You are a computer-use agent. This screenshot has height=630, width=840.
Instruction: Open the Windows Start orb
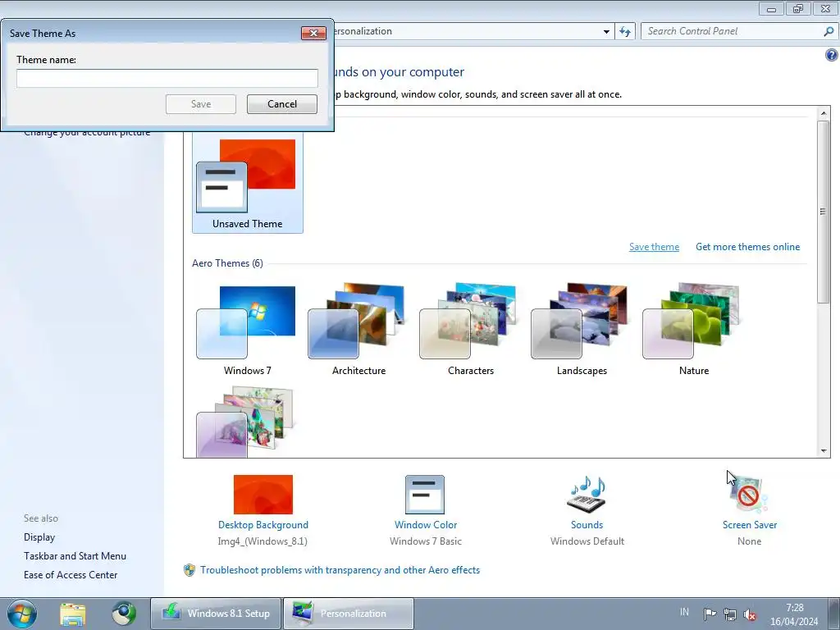pyautogui.click(x=22, y=614)
